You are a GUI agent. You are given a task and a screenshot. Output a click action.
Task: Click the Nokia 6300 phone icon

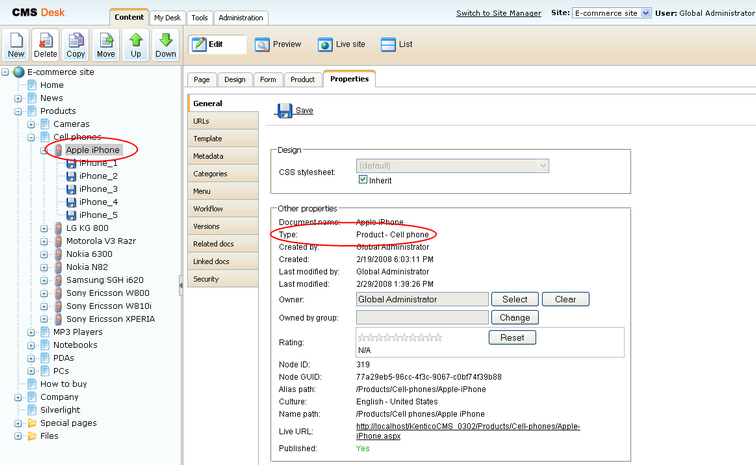[x=58, y=254]
